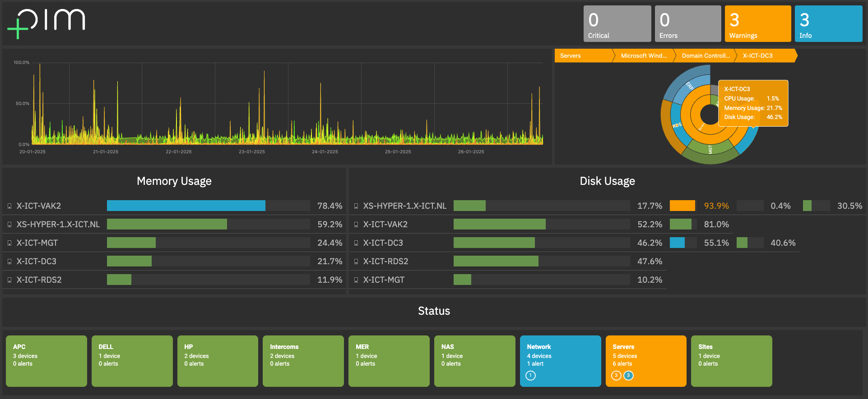The image size is (868, 399).
Task: Click device icon beside XS-HYPER-1.X-ICT.NL in Disk Usage
Action: 356,206
